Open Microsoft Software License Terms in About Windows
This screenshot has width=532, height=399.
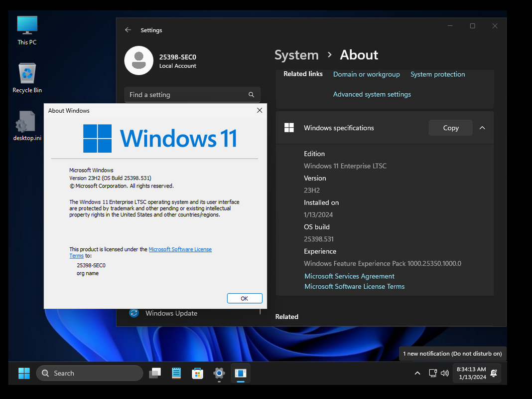pyautogui.click(x=180, y=249)
